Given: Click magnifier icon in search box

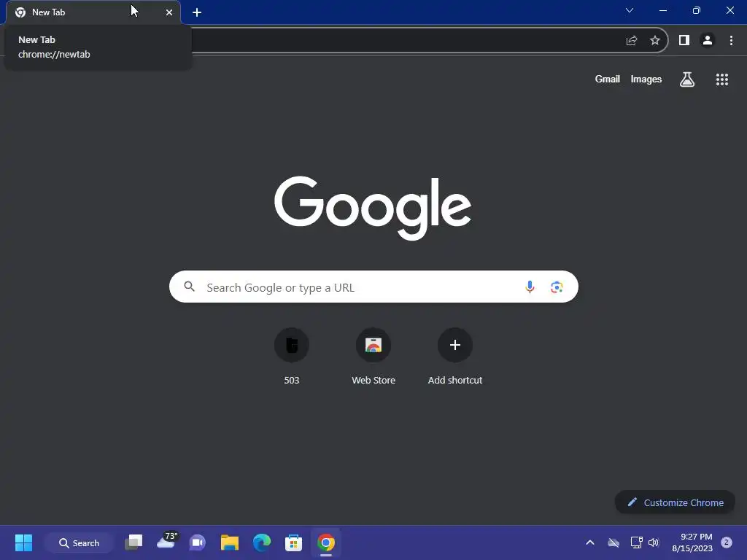Looking at the screenshot, I should (189, 287).
